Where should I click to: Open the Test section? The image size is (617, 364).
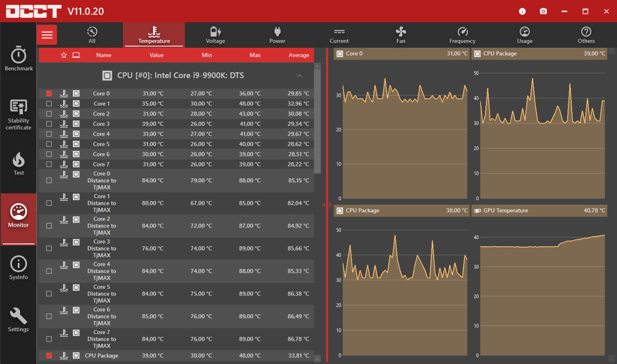(19, 164)
